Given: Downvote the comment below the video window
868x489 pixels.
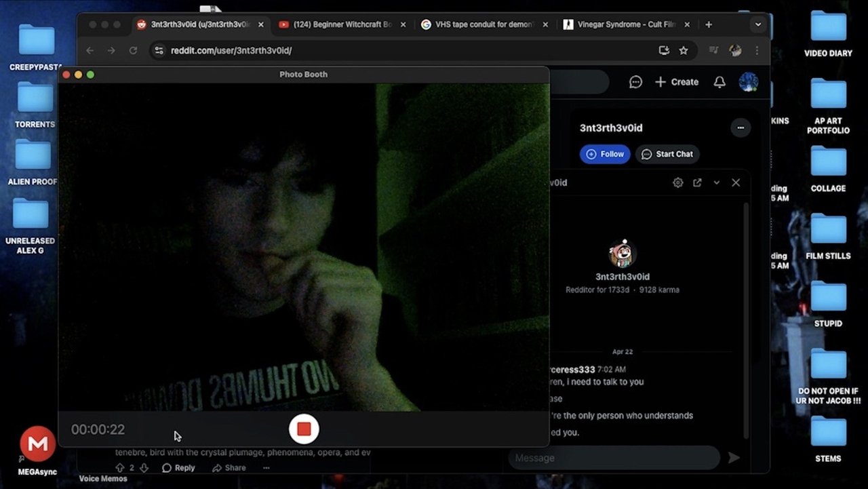Looking at the screenshot, I should [144, 468].
